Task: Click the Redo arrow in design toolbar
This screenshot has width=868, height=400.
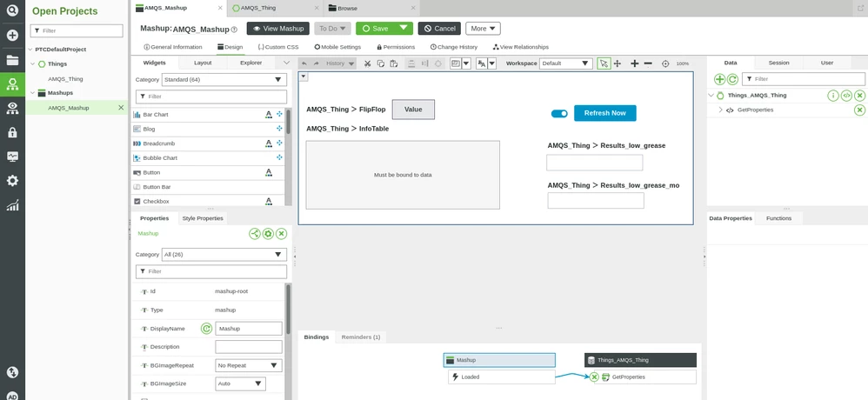Action: click(316, 63)
